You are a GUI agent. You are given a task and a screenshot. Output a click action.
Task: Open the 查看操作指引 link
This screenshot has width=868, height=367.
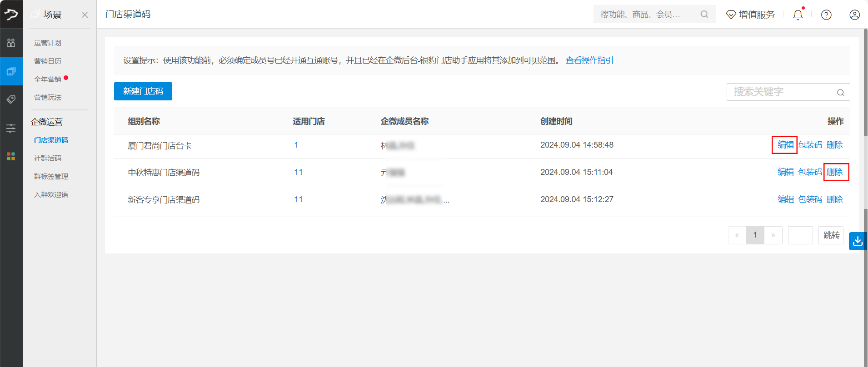589,60
